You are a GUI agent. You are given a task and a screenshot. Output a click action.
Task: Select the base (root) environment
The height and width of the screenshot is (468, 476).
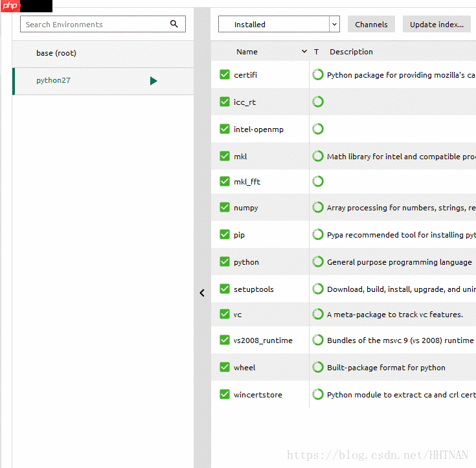pyautogui.click(x=56, y=53)
